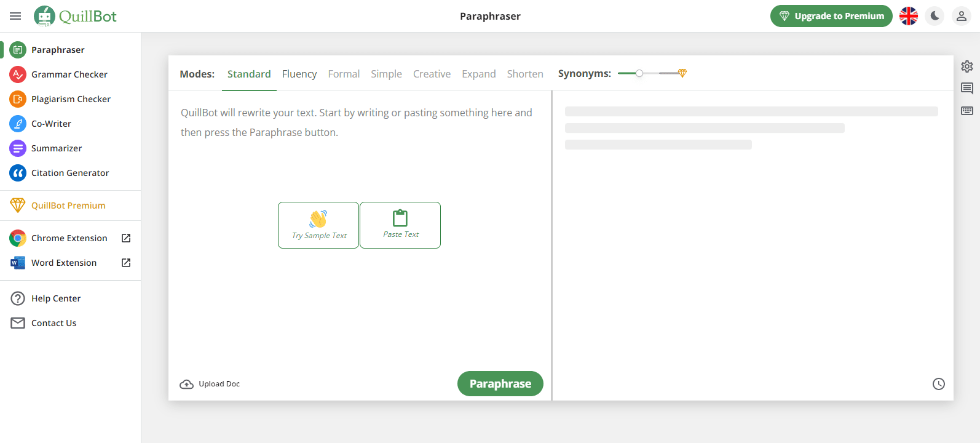This screenshot has height=443, width=980.
Task: Click the Chrome logo icon
Action: (18, 238)
